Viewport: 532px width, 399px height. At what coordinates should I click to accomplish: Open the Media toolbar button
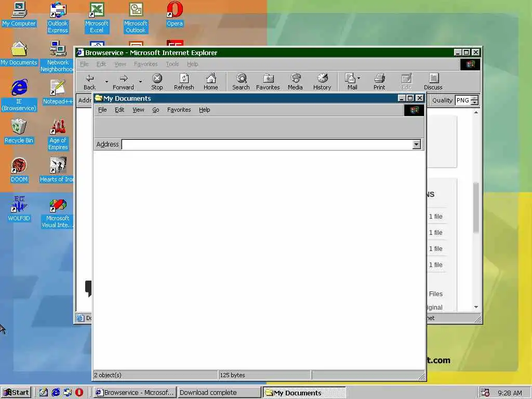tap(295, 82)
